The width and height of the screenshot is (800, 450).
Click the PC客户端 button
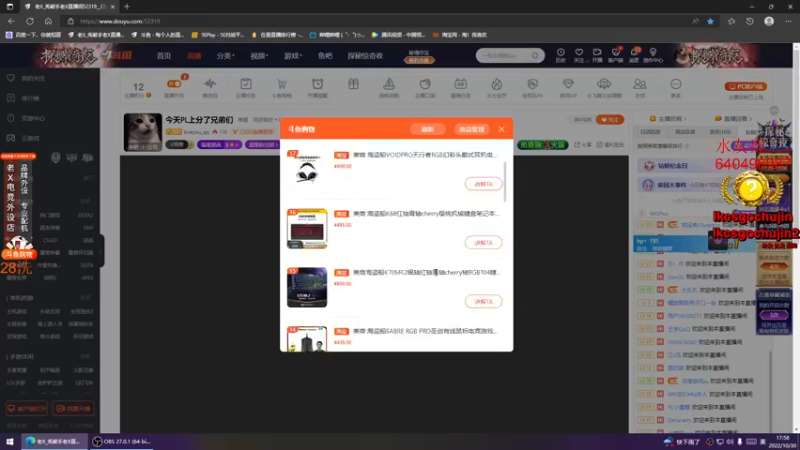pyautogui.click(x=745, y=86)
